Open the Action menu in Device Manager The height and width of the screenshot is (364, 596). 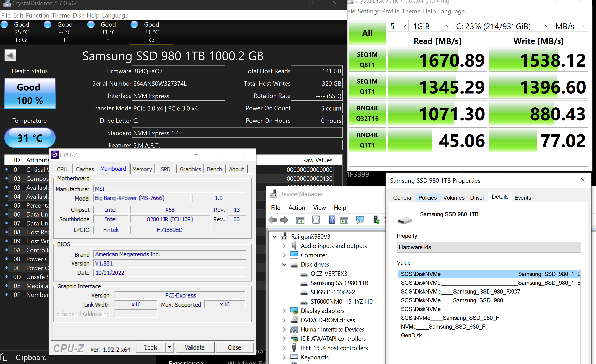[x=297, y=208]
